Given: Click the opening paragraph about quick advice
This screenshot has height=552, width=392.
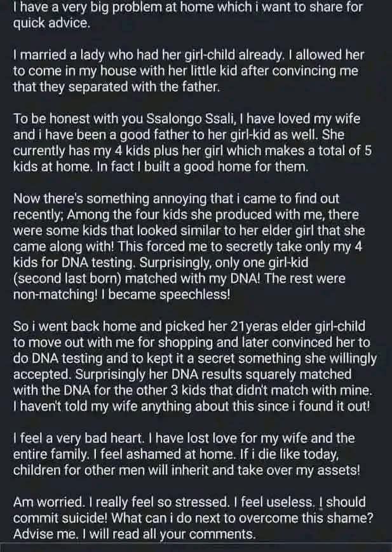Looking at the screenshot, I should coord(187,15).
